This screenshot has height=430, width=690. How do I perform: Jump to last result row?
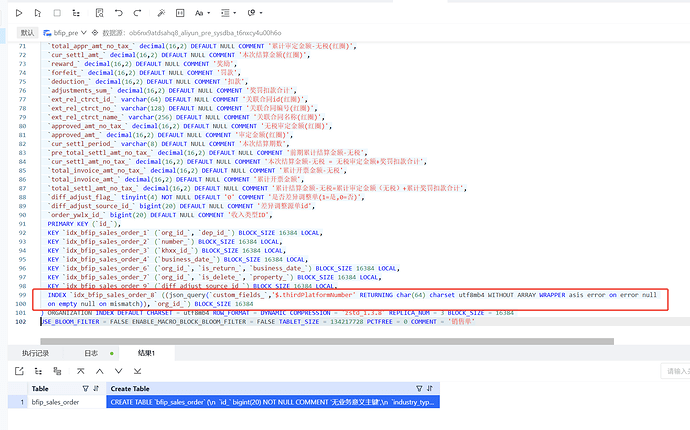point(137,371)
